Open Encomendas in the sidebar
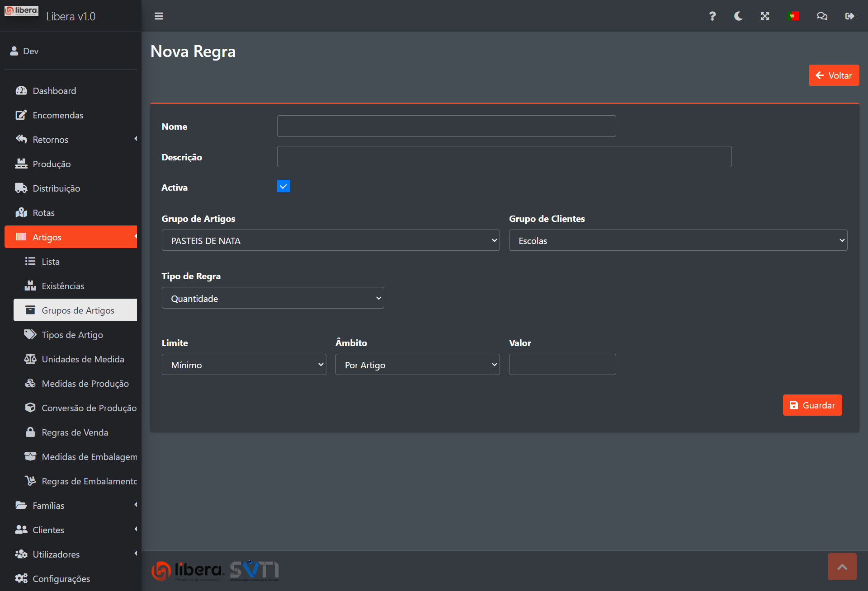The image size is (868, 591). click(58, 115)
